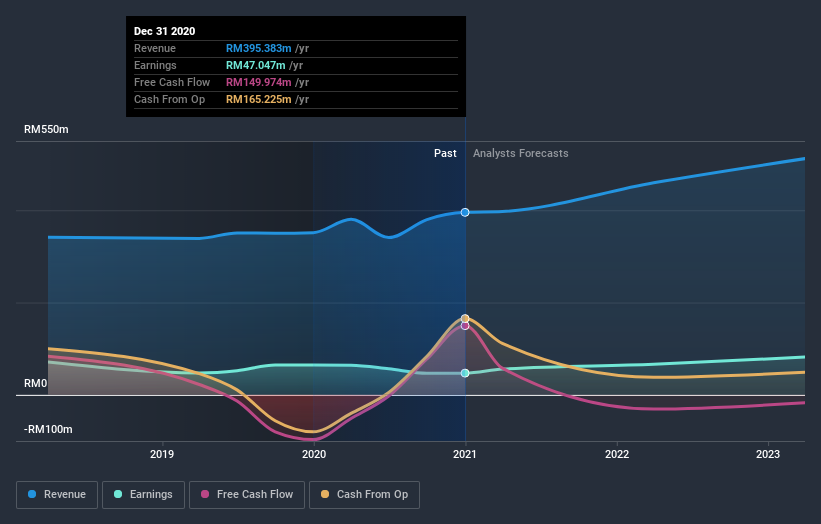Click the Earnings row label in tooltip
The image size is (821, 524).
coord(155,65)
